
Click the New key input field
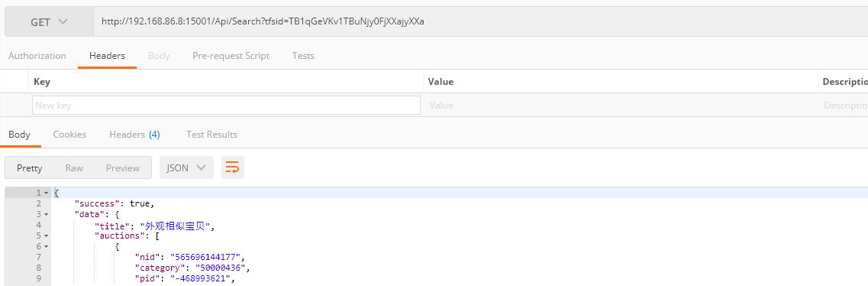(x=227, y=106)
